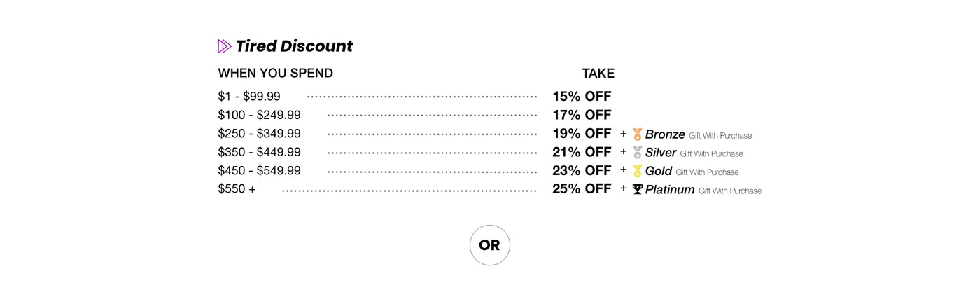Open the Platinum Gift With Purchase link
980x290 pixels.
click(x=729, y=190)
